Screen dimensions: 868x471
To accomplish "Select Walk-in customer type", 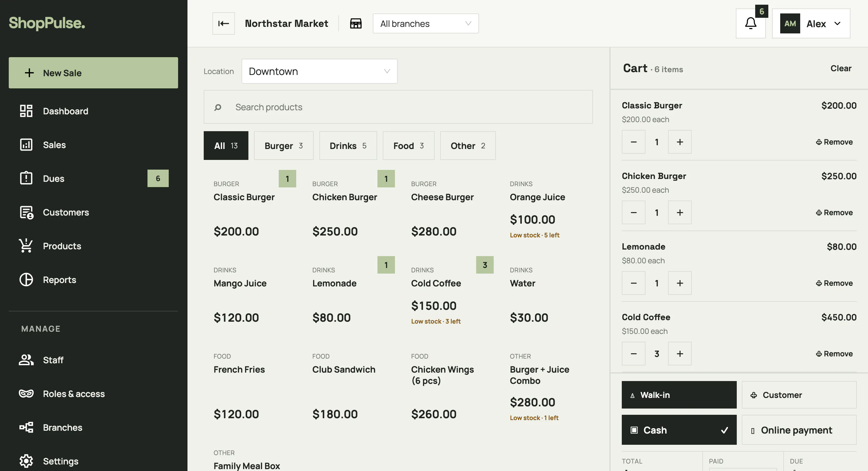I will tap(679, 394).
